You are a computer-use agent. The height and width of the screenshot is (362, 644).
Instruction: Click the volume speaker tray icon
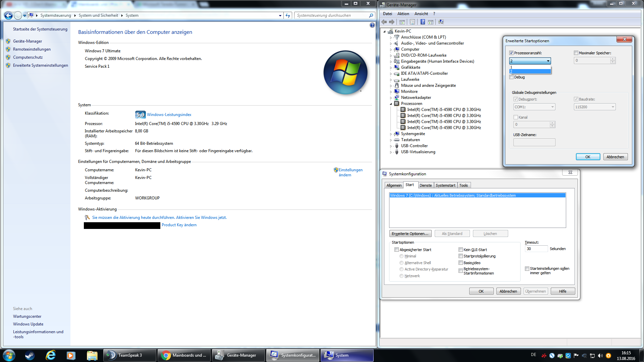(x=600, y=356)
